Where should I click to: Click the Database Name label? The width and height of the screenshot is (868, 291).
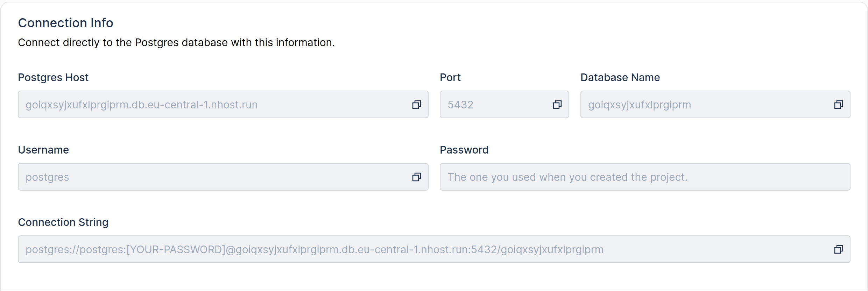pyautogui.click(x=620, y=77)
